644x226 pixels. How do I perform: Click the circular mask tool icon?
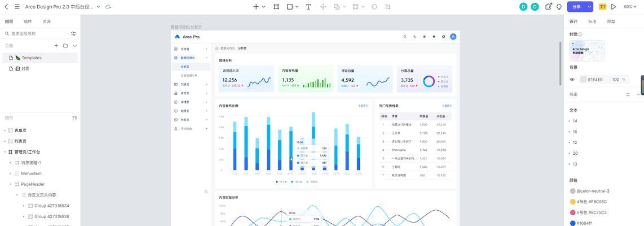(374, 7)
